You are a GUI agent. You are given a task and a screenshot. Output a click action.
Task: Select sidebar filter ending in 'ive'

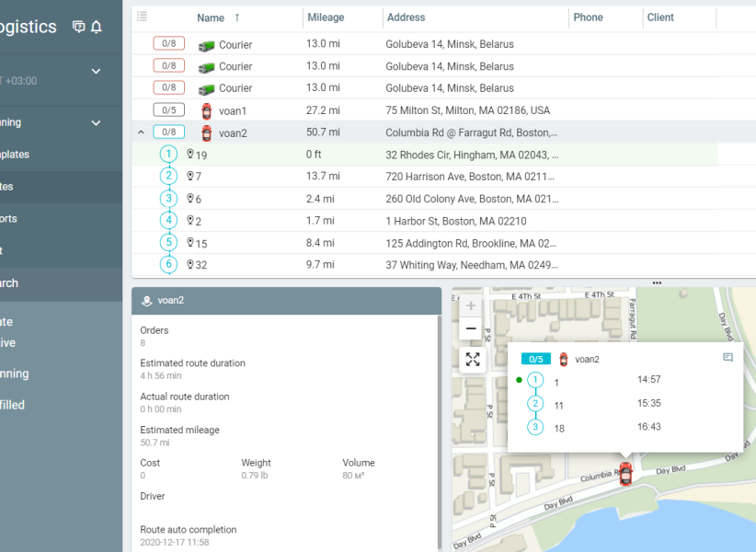(x=7, y=343)
